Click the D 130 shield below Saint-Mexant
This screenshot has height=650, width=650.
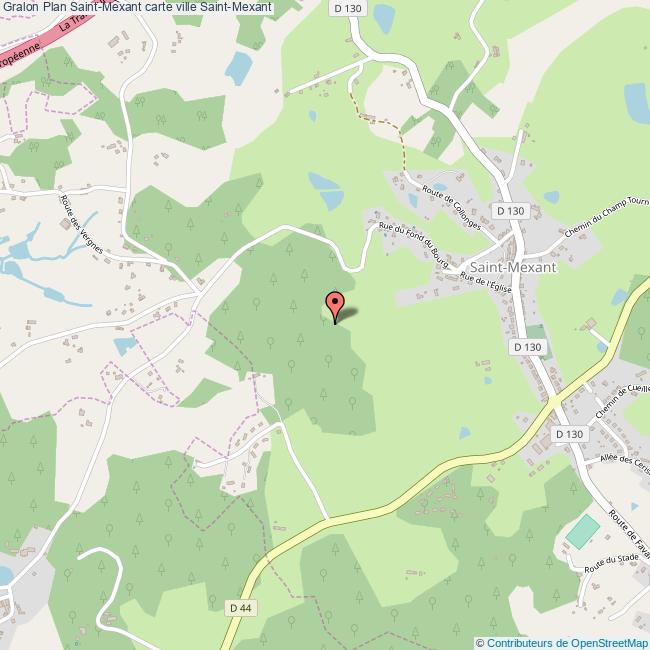click(527, 347)
